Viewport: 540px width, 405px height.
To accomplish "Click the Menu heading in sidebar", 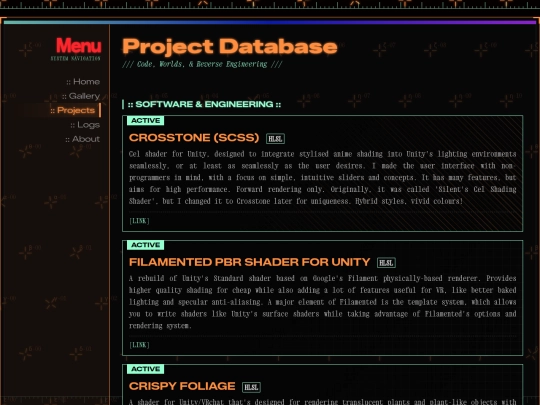I will pyautogui.click(x=79, y=45).
